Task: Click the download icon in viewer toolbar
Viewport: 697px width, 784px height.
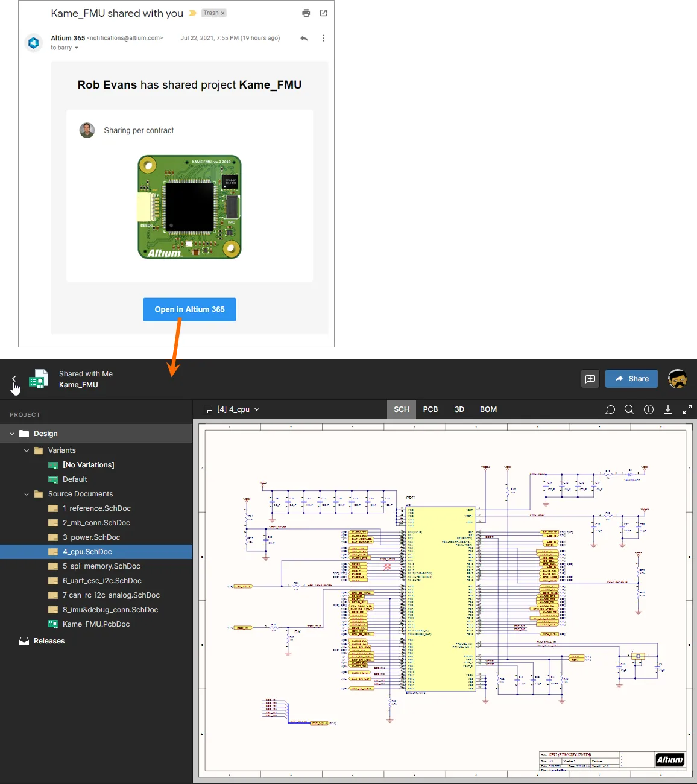Action: click(668, 409)
